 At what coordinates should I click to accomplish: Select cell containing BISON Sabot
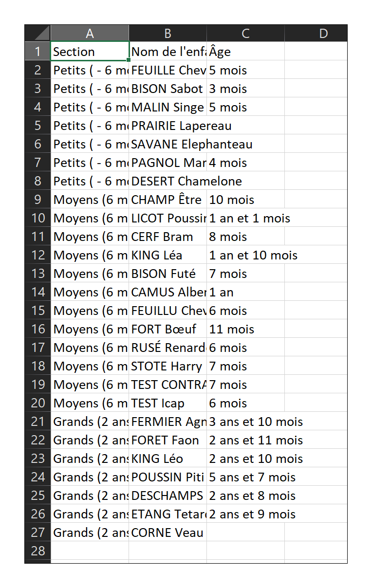167,89
